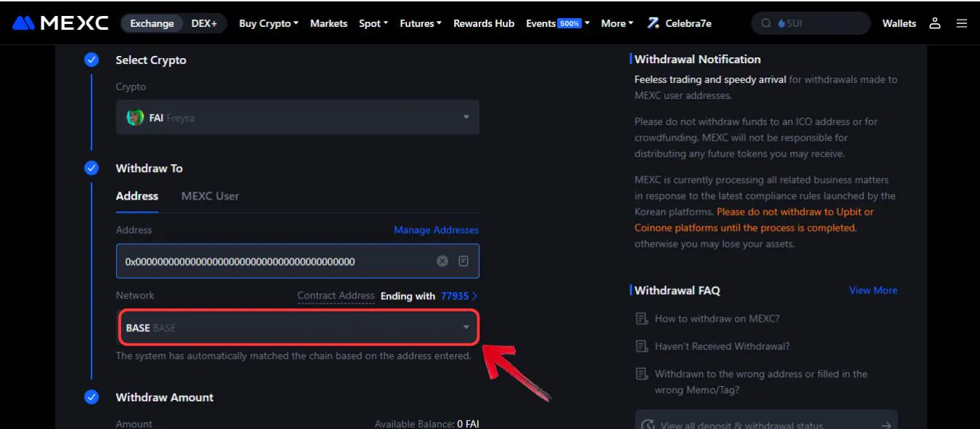Select the Address tab
This screenshot has height=429, width=980.
137,196
